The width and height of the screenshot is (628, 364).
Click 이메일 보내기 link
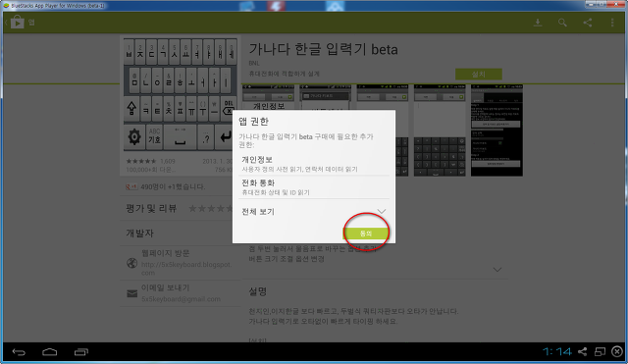click(x=166, y=287)
